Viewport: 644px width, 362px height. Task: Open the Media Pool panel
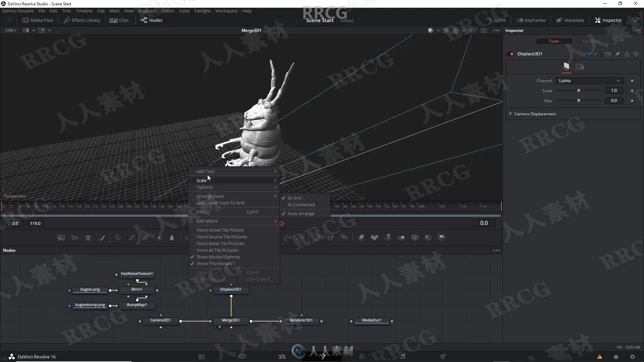(x=38, y=20)
